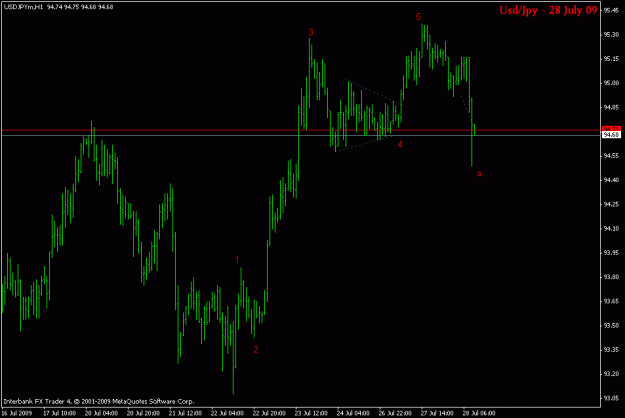Click the wave label '4' below the triangle
The image size is (625, 418).
click(x=400, y=144)
